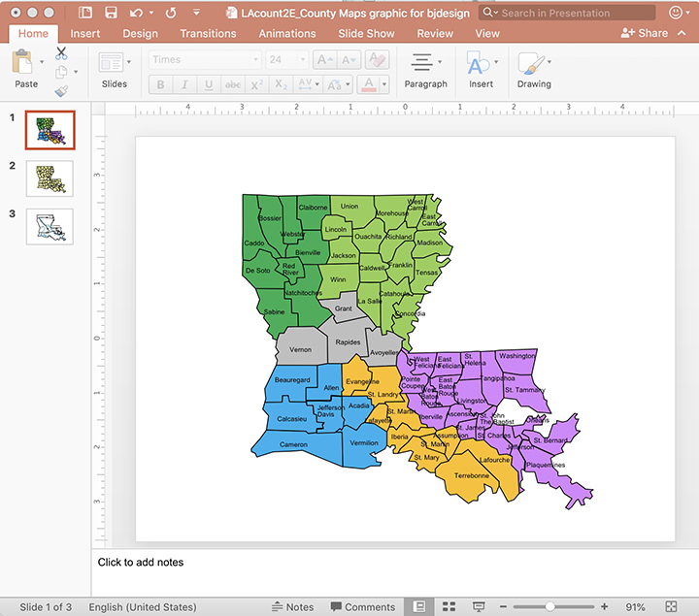Click the Rapides parish on the map
699x616 pixels.
(348, 341)
